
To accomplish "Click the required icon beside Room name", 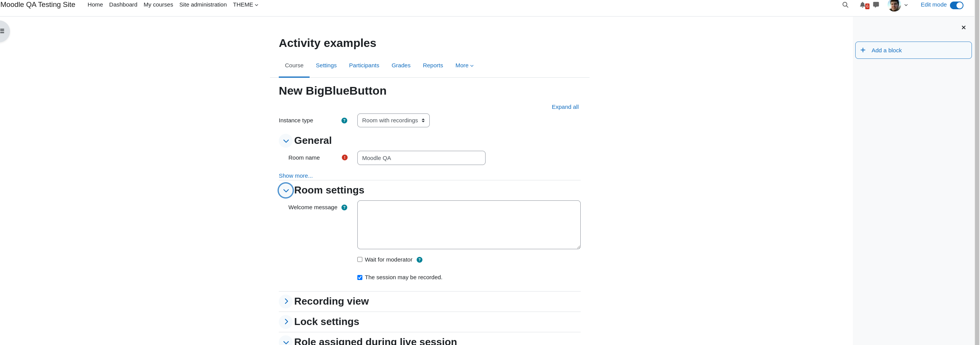I will coord(345,157).
